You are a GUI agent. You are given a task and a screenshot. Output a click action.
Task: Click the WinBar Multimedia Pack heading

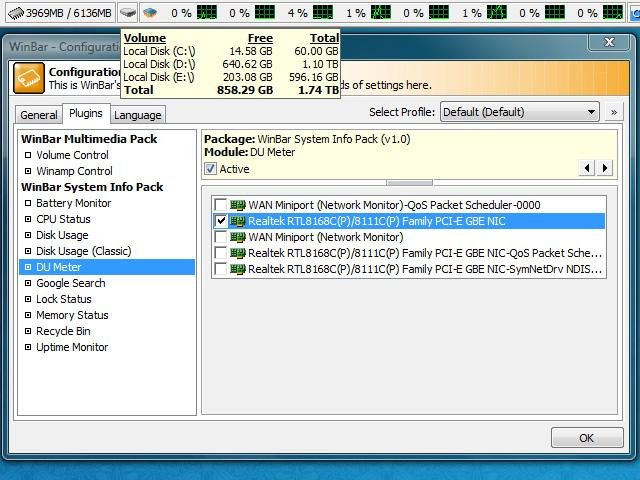click(x=89, y=139)
